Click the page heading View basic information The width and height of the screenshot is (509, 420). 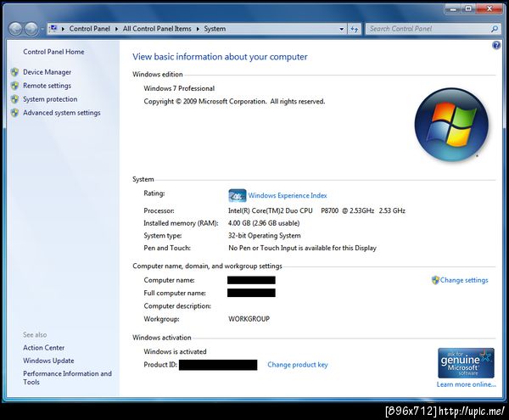(x=220, y=57)
